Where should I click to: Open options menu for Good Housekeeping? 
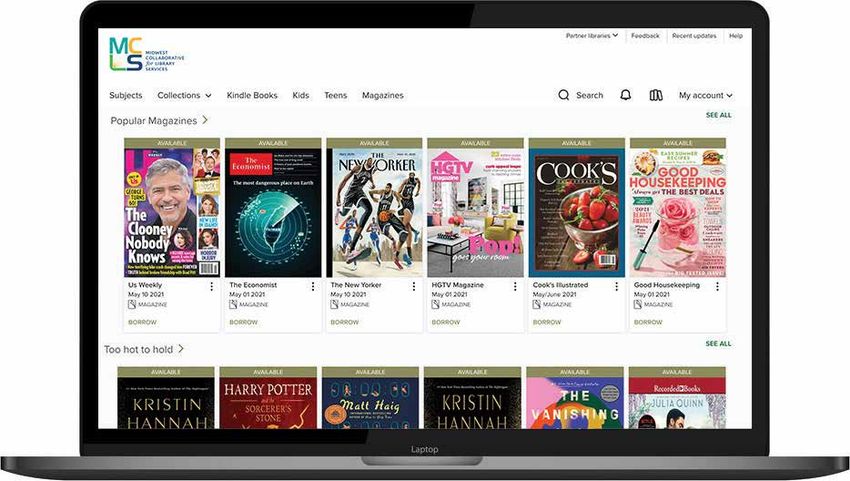(x=717, y=286)
